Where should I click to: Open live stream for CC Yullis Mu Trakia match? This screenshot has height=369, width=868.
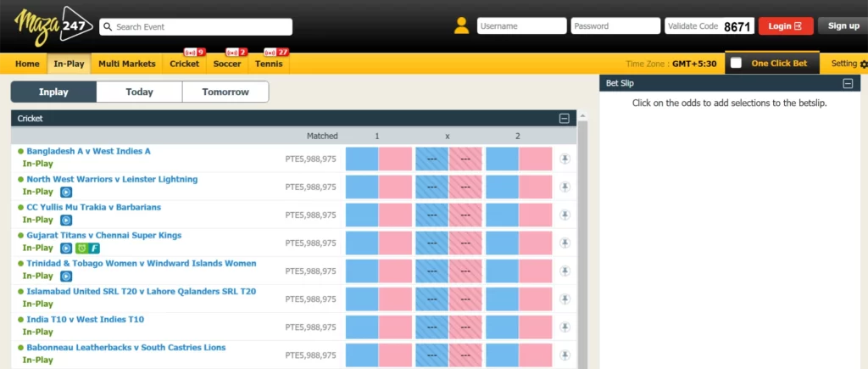click(x=66, y=221)
